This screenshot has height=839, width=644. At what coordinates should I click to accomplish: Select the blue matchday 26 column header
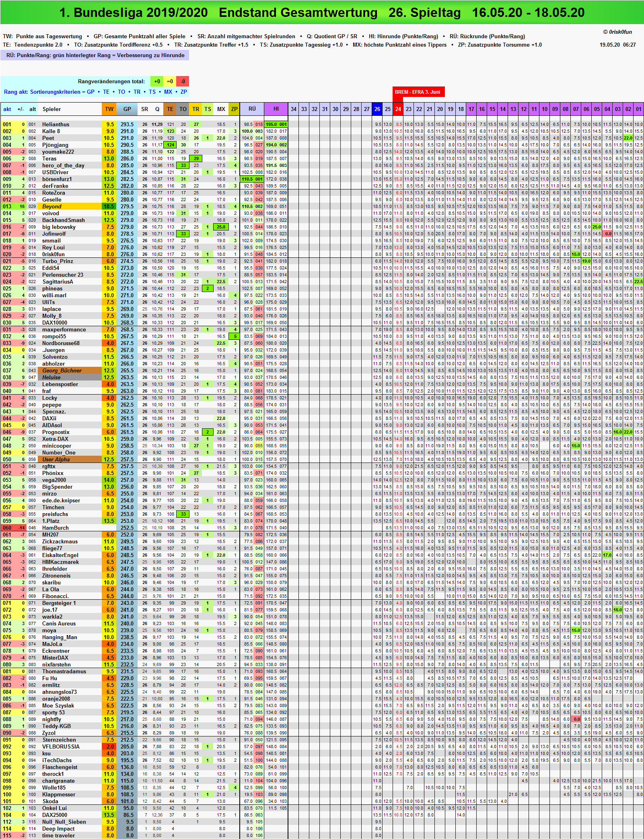pos(377,109)
